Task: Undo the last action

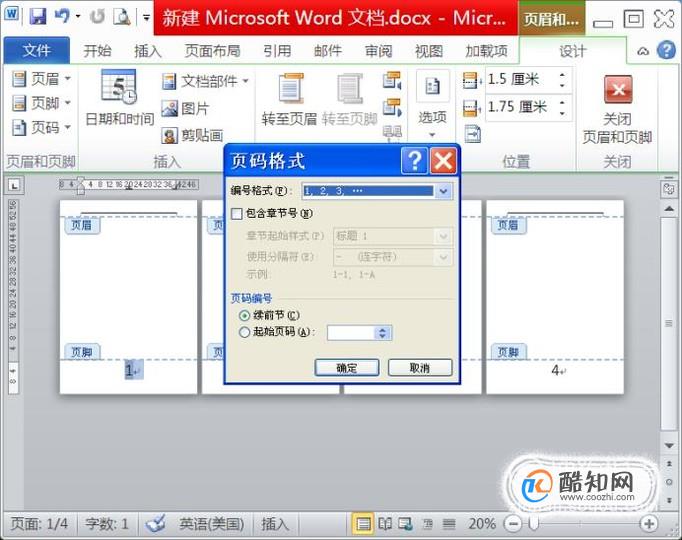Action: 62,17
